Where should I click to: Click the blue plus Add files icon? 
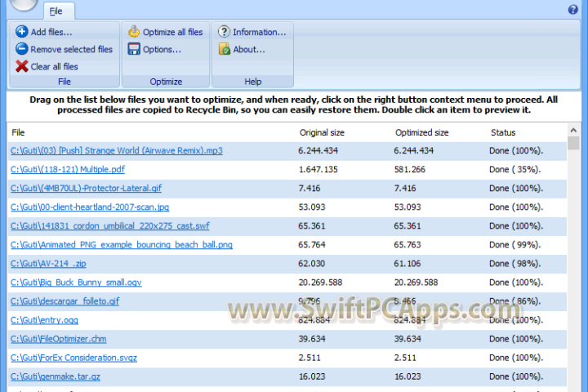pos(22,32)
